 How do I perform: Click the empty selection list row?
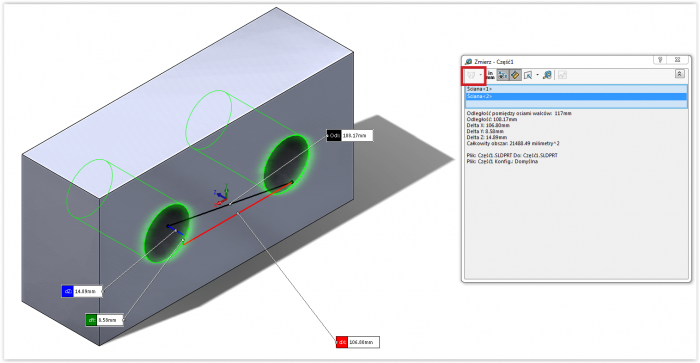(x=576, y=104)
